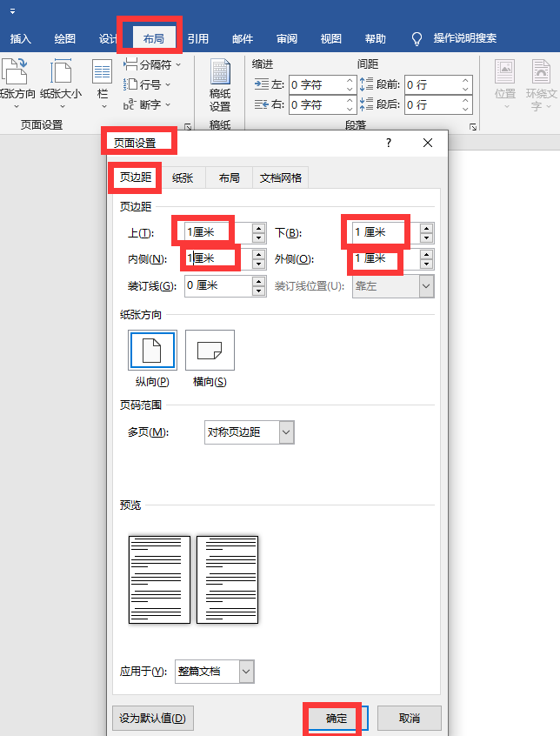Open the 插入 ribbon tab

[21, 38]
